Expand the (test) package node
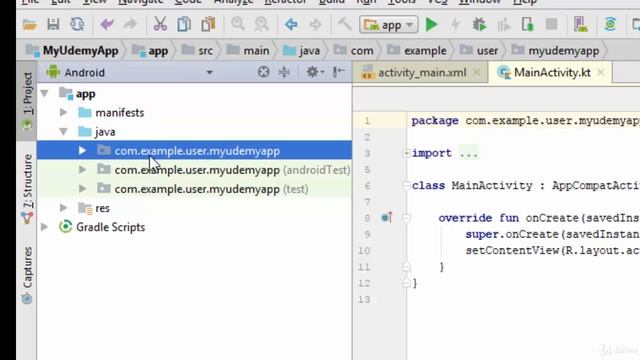 click(82, 189)
